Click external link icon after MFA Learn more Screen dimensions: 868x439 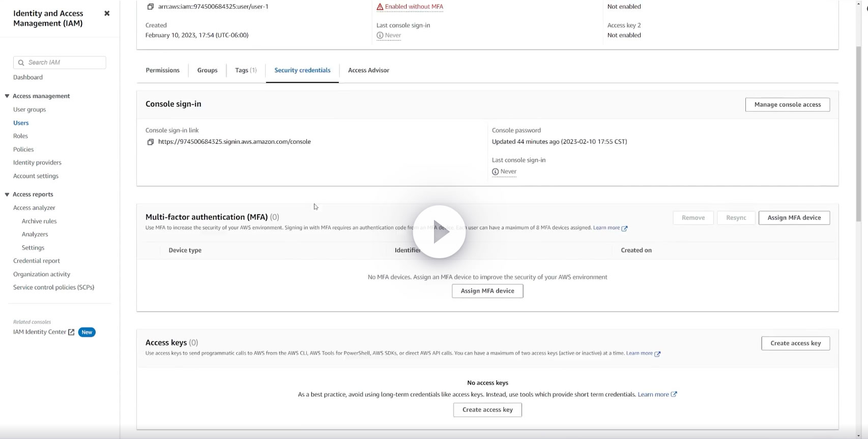point(625,228)
